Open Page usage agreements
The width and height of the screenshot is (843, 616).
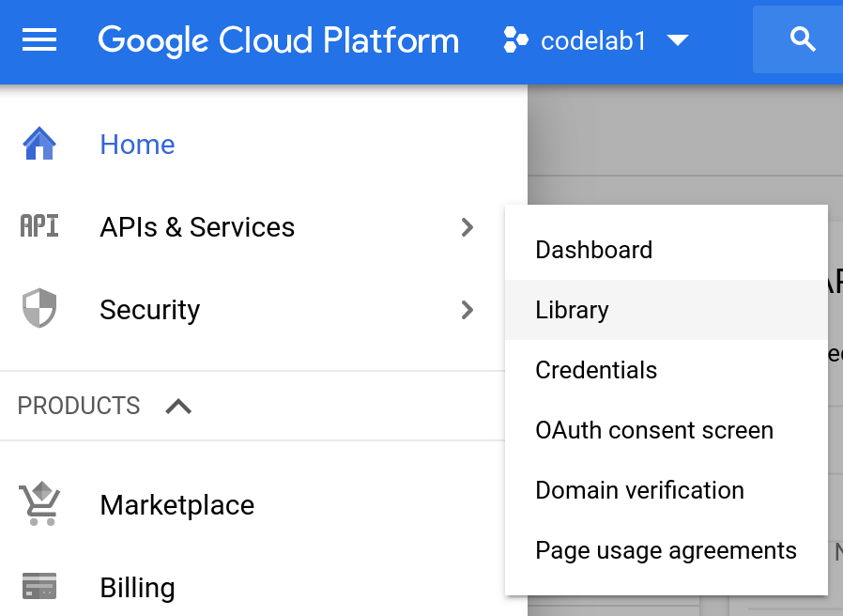click(x=666, y=550)
